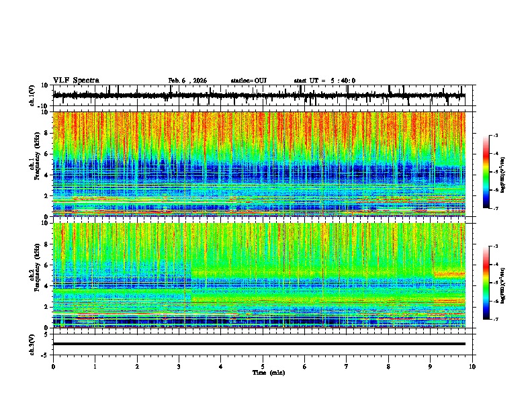
Task: Click the "6" tick label on time axis
Action: [x=305, y=367]
